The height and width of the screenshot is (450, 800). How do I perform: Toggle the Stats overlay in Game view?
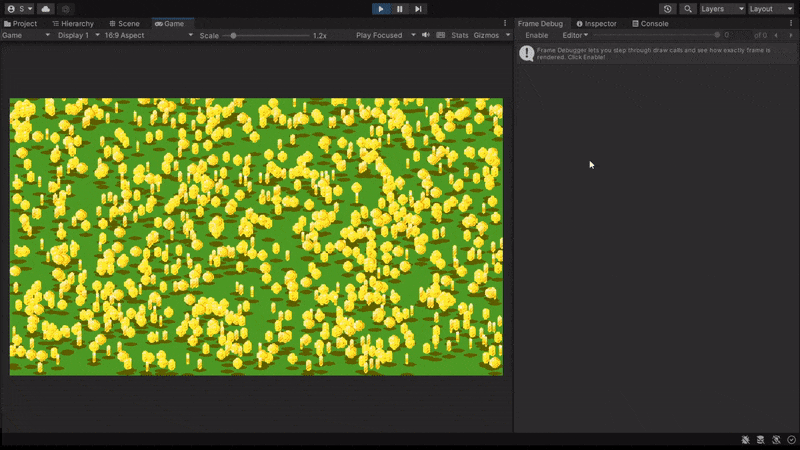pos(459,35)
